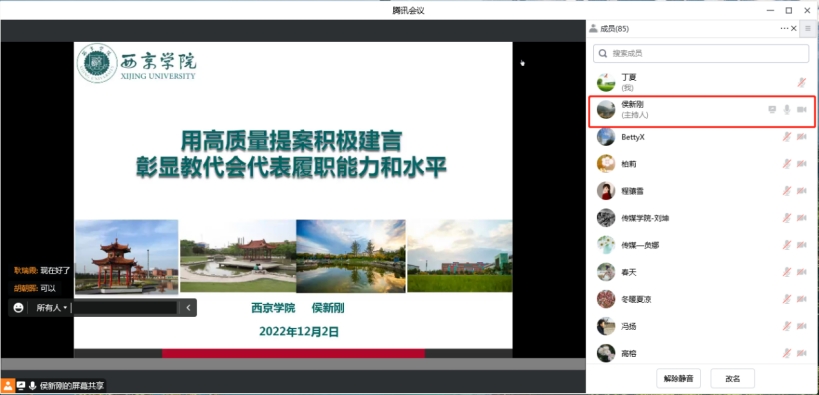Screen dimensions: 819x395
Task: Click 侯新刚's screen sharing icon in member list
Action: click(772, 109)
